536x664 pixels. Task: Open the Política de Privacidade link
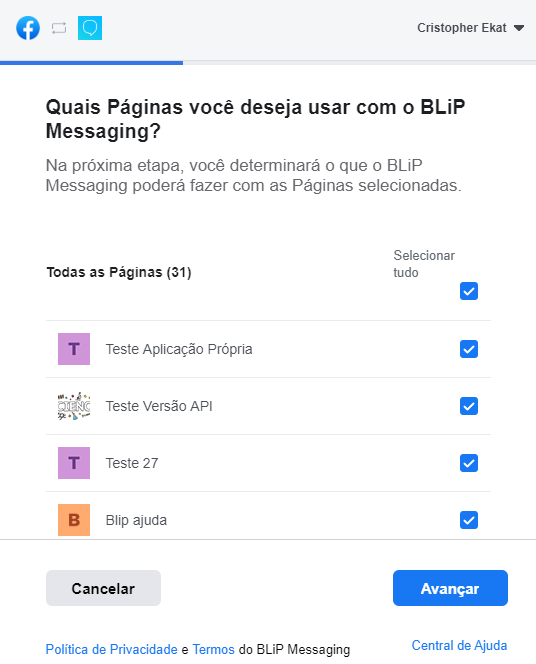click(x=111, y=649)
